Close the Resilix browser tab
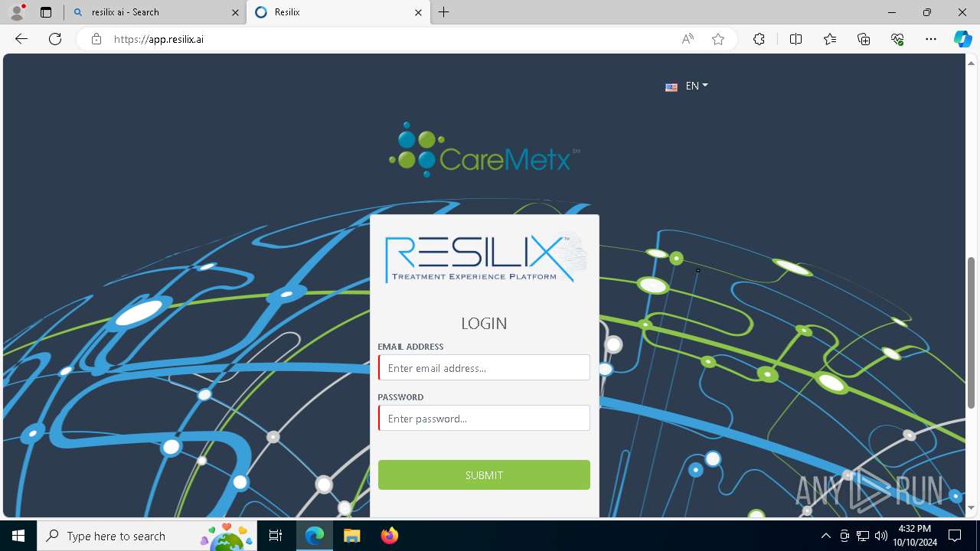The height and width of the screenshot is (551, 980). point(418,12)
